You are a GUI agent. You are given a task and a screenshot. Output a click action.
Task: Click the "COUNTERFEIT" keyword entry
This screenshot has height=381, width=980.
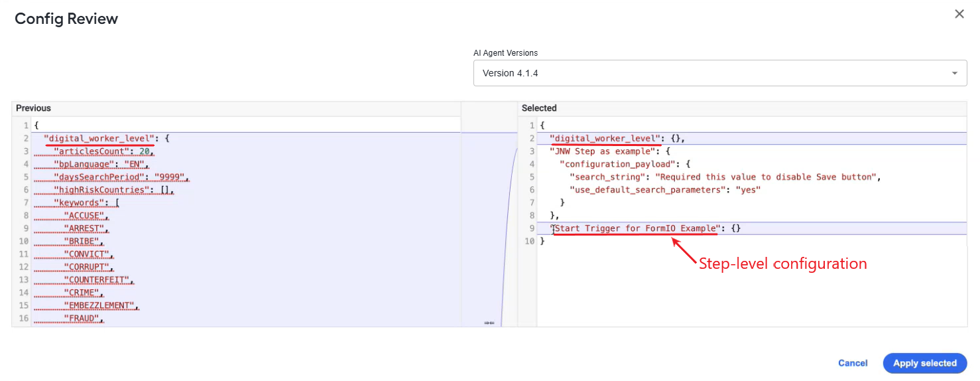[98, 279]
